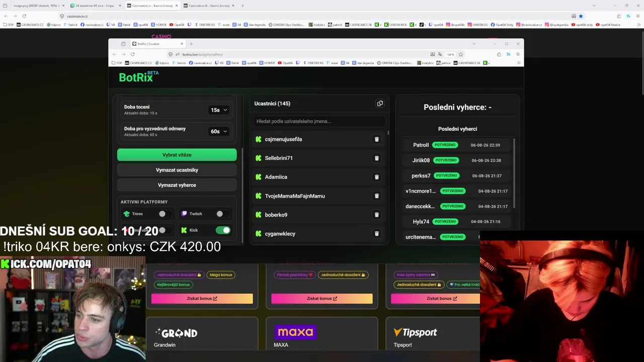Remove cyganwklecy using trash icon
Screen dimensions: 644x362
pyautogui.click(x=376, y=234)
